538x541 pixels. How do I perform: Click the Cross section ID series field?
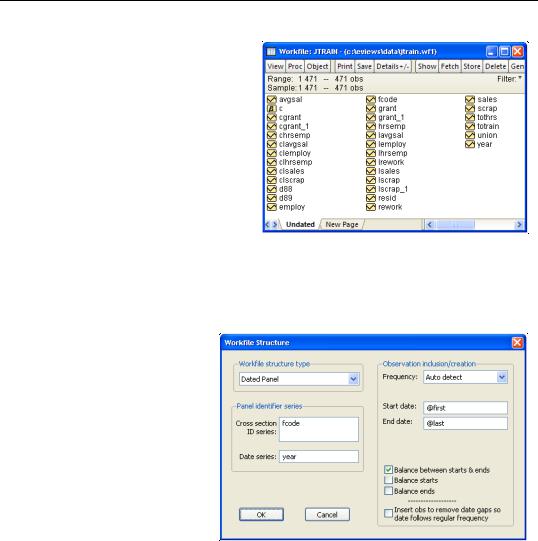[319, 429]
